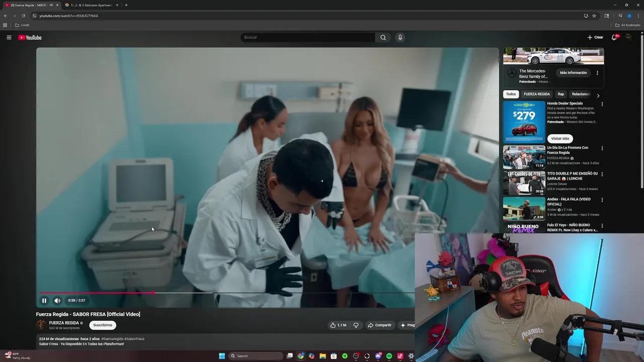This screenshot has width=644, height=362.
Task: Open the Crear create menu
Action: (x=595, y=37)
